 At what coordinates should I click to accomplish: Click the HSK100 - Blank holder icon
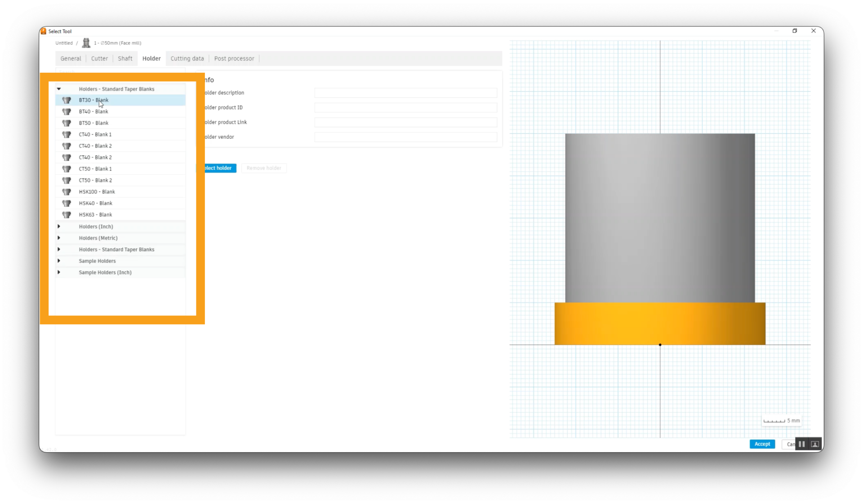pos(67,192)
